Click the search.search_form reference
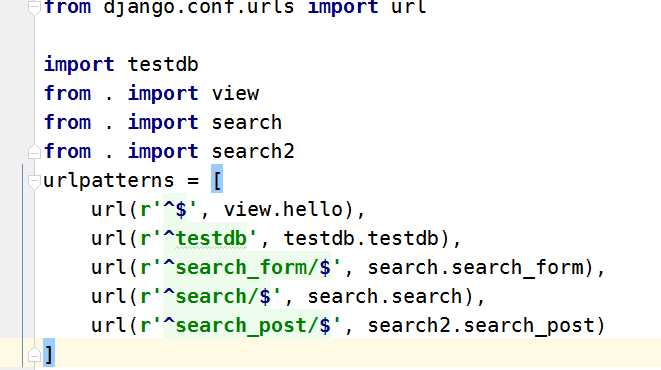The height and width of the screenshot is (370, 661). click(475, 268)
